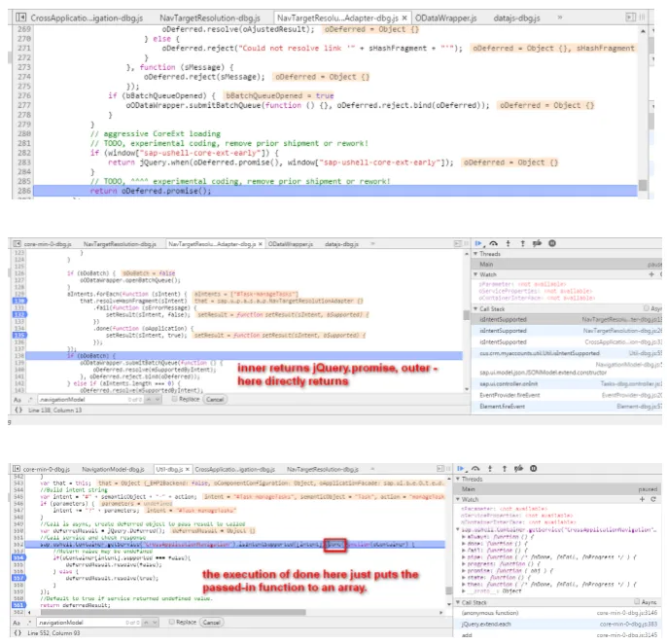
Task: Toggle case-sensitive Aa search in the Line 138 debugger
Action: coord(18,400)
